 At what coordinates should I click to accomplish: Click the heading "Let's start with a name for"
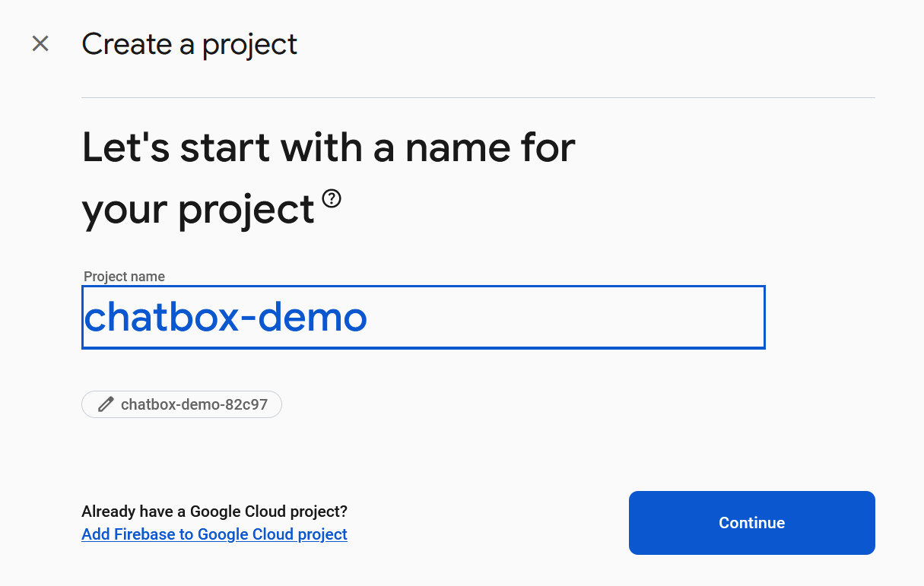[329, 147]
